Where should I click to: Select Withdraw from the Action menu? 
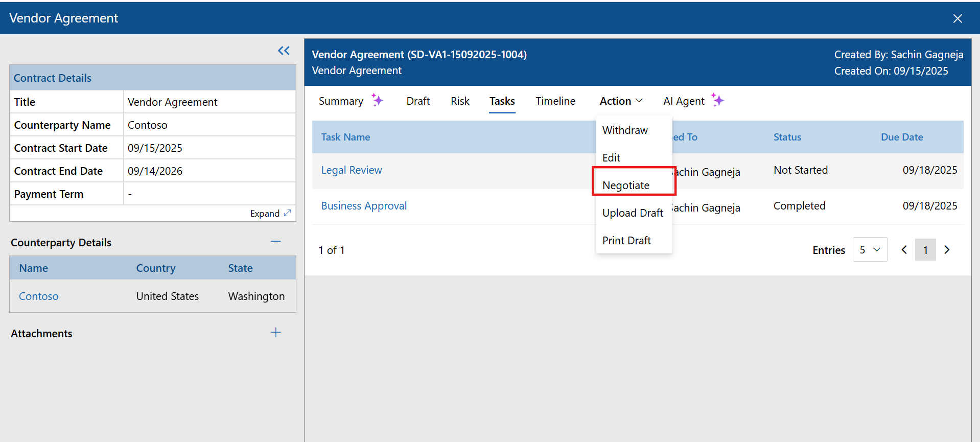click(x=625, y=130)
